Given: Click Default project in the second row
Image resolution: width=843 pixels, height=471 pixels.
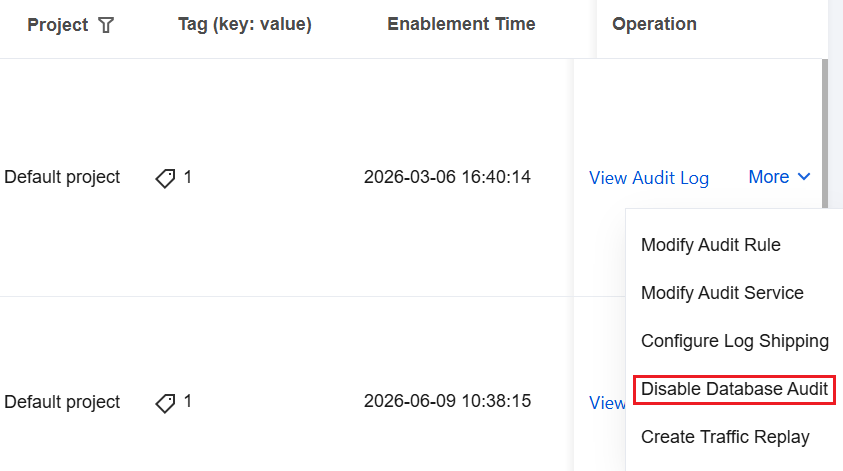Looking at the screenshot, I should pyautogui.click(x=62, y=402).
